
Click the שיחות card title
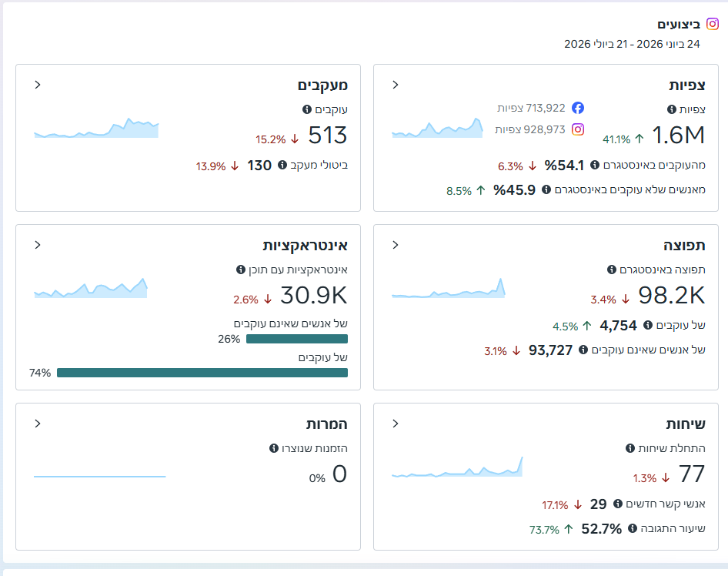click(686, 424)
